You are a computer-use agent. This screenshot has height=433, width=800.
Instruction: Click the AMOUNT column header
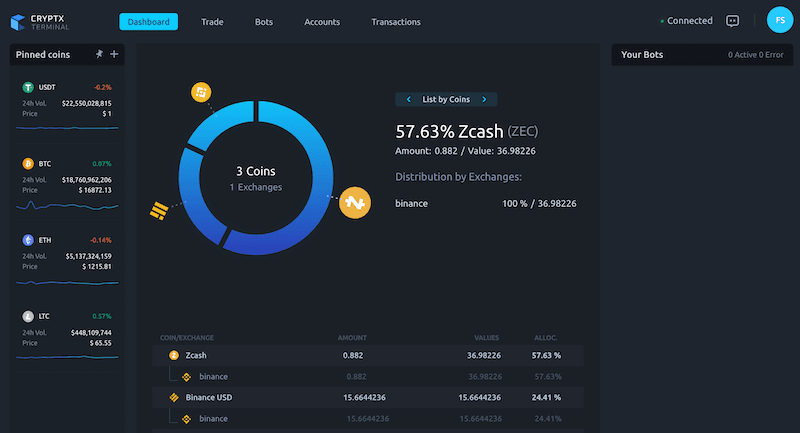pos(352,338)
